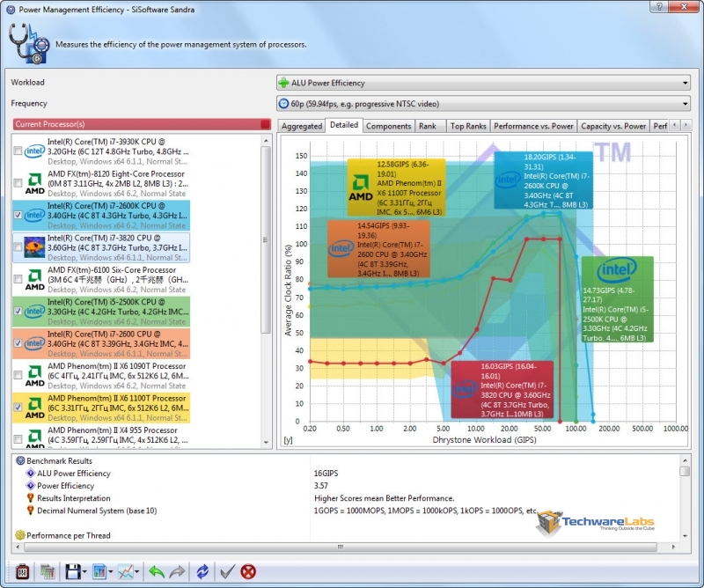Select the Capacity vs. Power tab
The image size is (704, 588).
point(613,126)
